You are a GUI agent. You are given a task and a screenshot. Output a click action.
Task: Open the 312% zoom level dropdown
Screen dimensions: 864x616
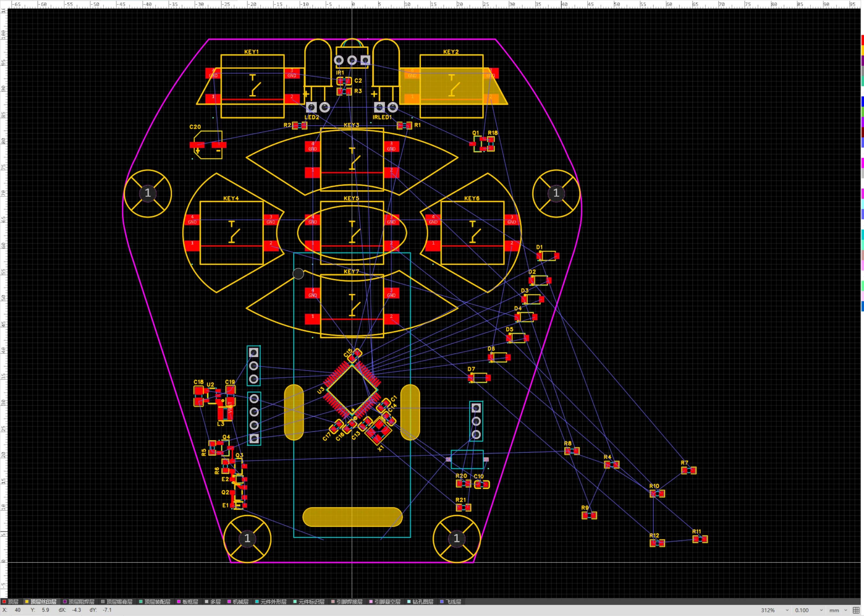[x=774, y=610]
